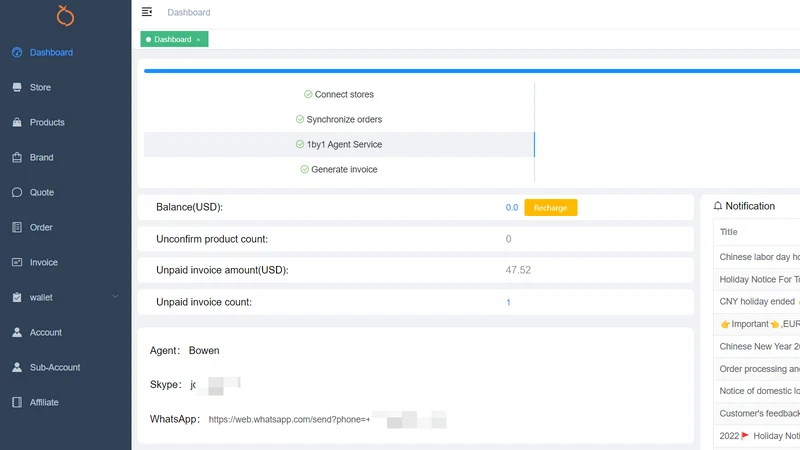Click the 0.0 balance value
Screen dimensions: 800x450
click(x=512, y=208)
